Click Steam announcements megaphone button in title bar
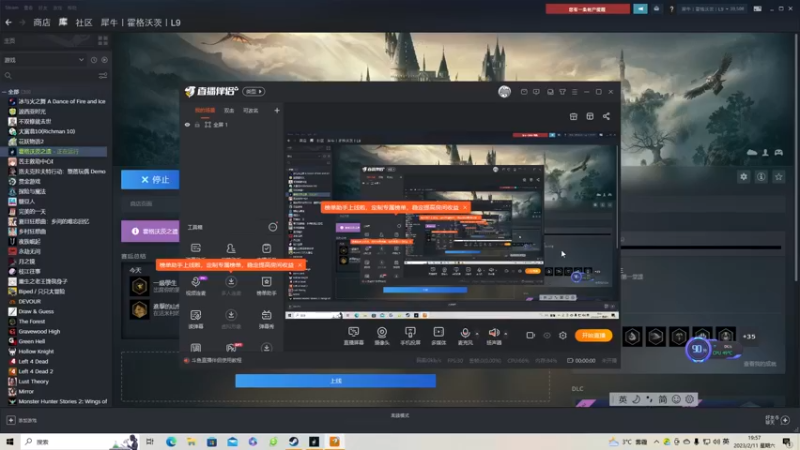 tap(640, 9)
